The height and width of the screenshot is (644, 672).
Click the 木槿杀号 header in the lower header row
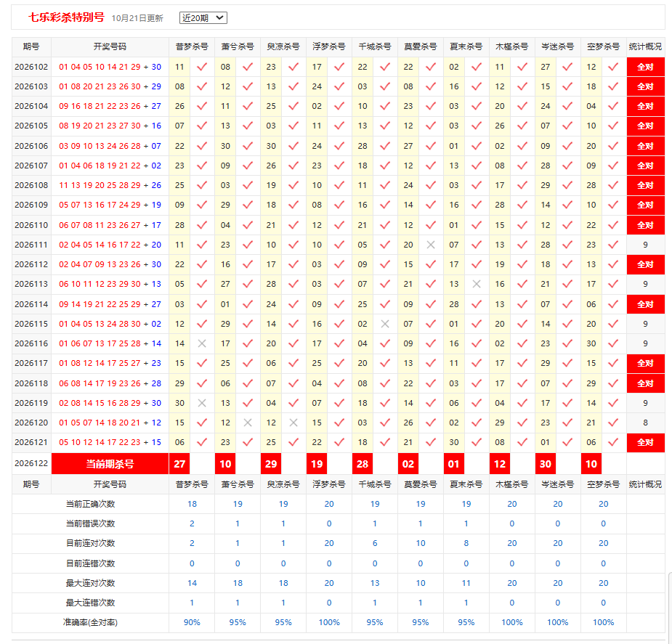point(512,484)
